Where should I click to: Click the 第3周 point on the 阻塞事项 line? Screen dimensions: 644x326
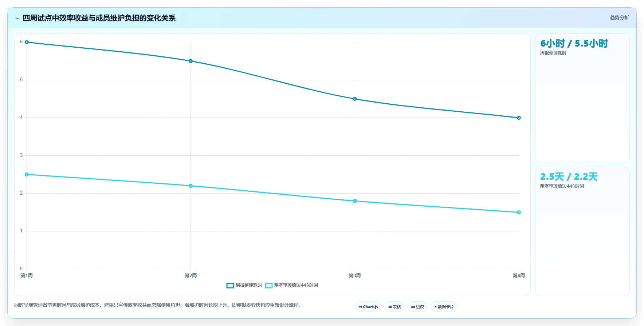coord(355,201)
